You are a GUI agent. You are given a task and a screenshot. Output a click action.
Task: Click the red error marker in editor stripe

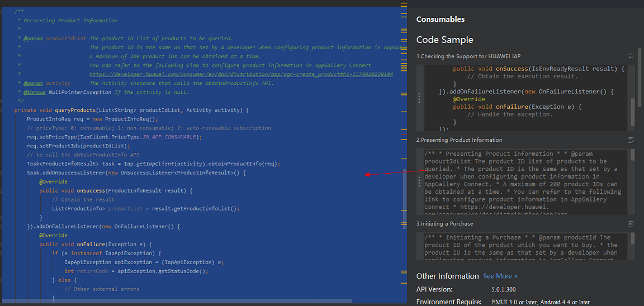coord(404,135)
